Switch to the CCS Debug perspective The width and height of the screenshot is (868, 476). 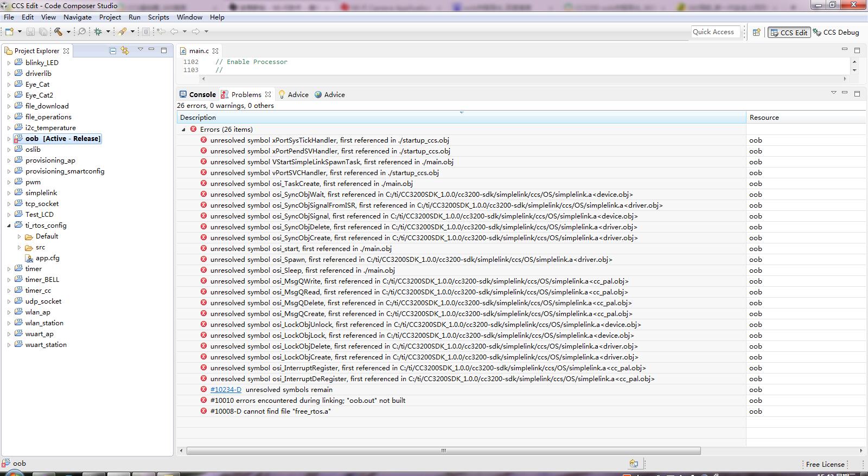[x=836, y=33]
